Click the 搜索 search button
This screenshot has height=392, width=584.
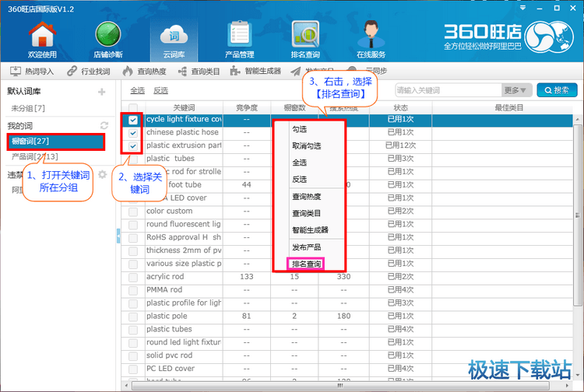[557, 90]
